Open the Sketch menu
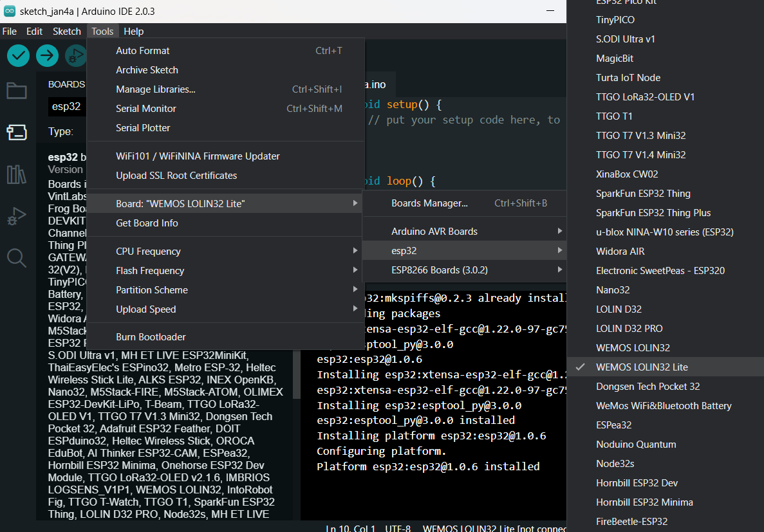This screenshot has width=764, height=532. [x=67, y=31]
